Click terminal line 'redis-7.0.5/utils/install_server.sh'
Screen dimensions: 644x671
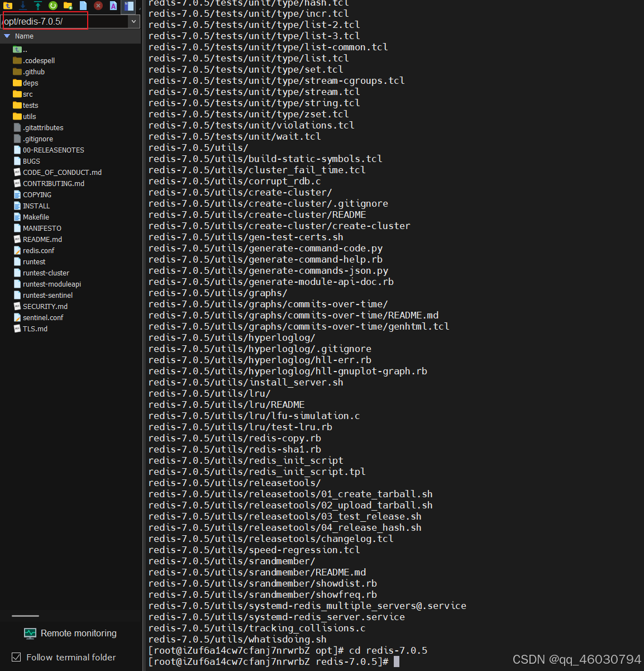click(246, 382)
